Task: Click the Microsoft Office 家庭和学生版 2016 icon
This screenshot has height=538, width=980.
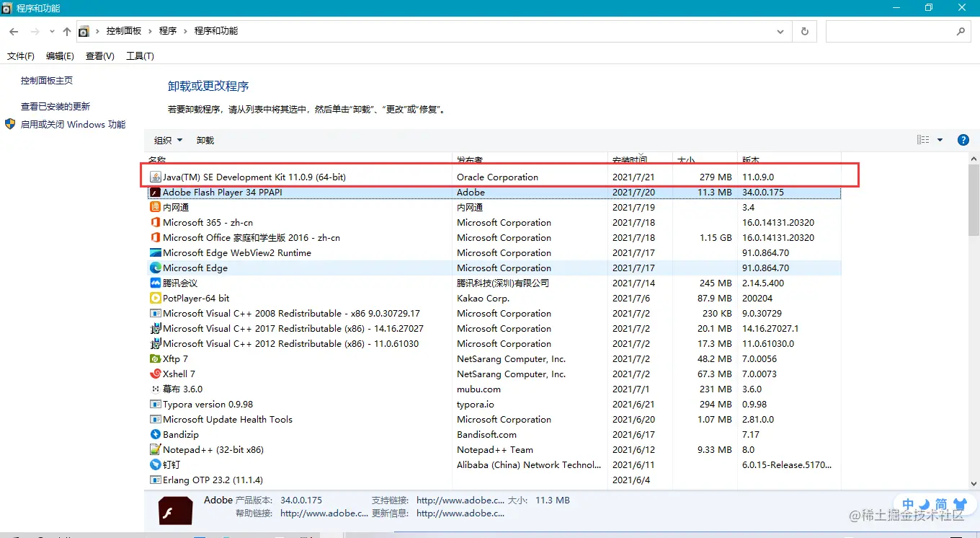Action: point(155,238)
